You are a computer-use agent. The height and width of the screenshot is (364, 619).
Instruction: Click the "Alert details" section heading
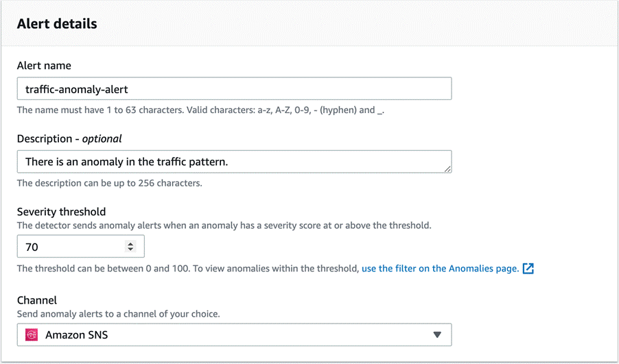pos(57,24)
